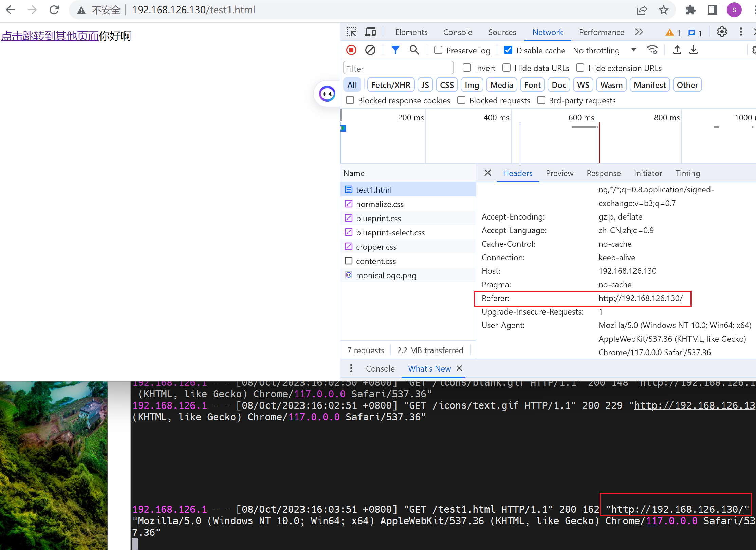
Task: Expand more DevTools tabs chevron
Action: (639, 32)
